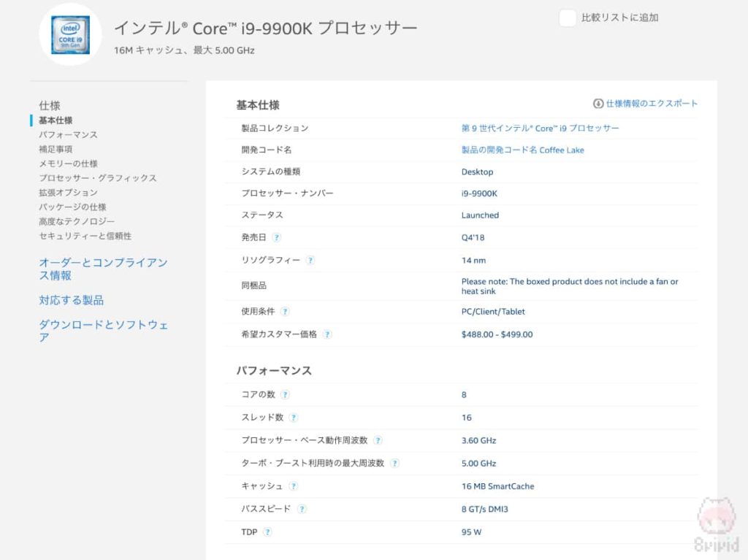Viewport: 748px width, 560px height.
Task: Click help icon next to 発売日
Action: point(276,237)
